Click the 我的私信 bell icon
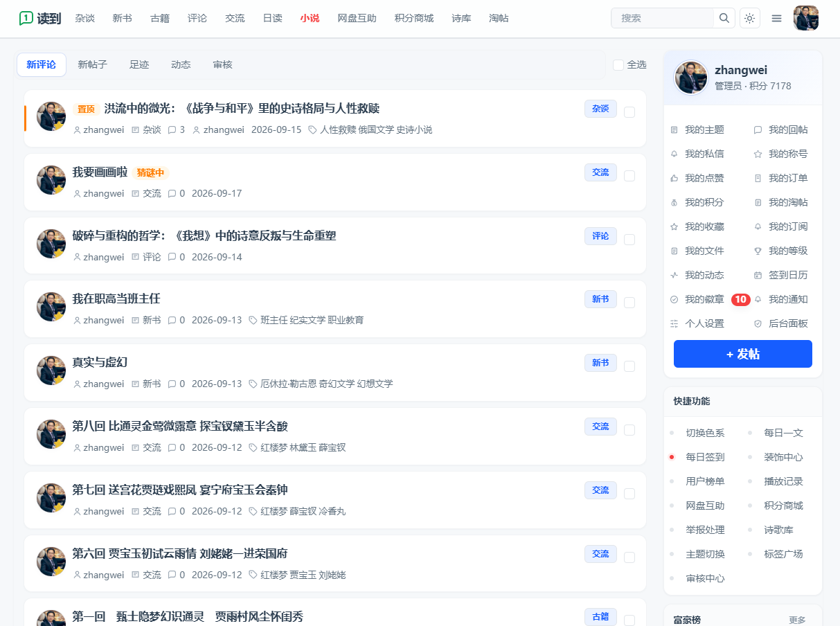Viewport: 840px width, 626px height. (674, 154)
